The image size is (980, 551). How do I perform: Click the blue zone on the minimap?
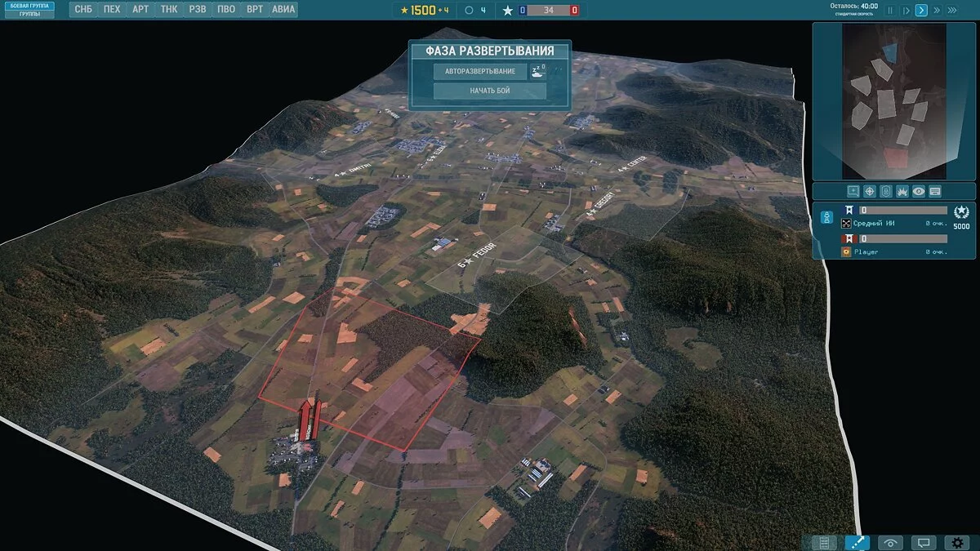coord(889,52)
